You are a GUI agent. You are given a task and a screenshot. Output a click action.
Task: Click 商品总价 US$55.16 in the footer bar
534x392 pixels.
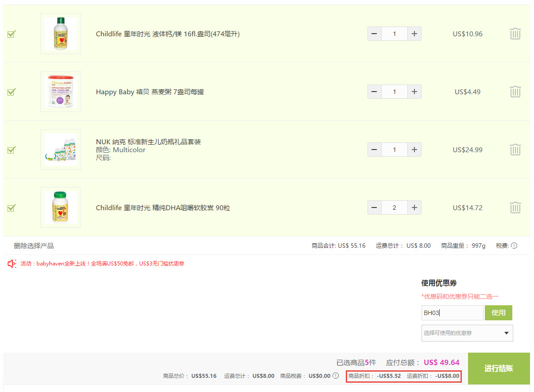190,376
